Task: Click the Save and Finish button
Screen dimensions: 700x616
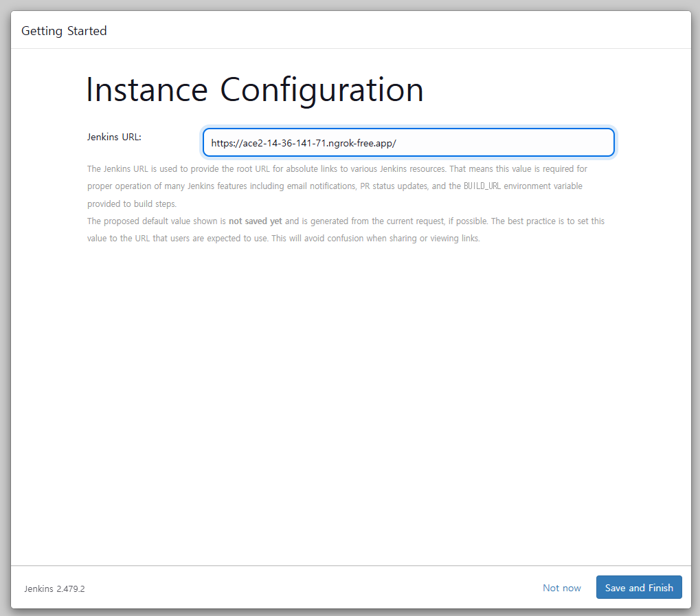Action: [x=639, y=587]
